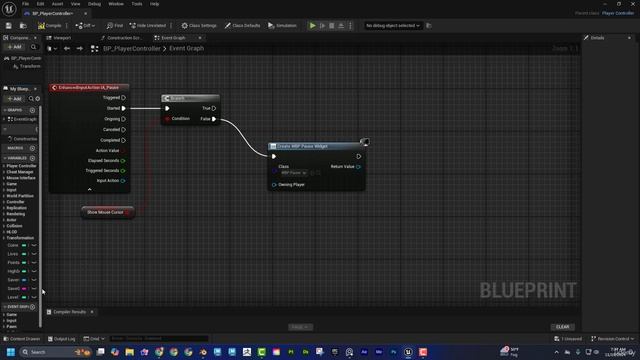Expand the Replication variable category
Viewport: 640px width, 360px height.
pos(4,208)
